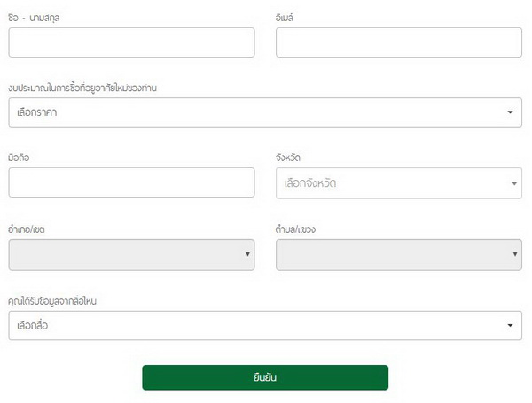The image size is (532, 403).
Task: Click the arrow in the ตำบล/แขวง dropdown
Action: pos(515,255)
